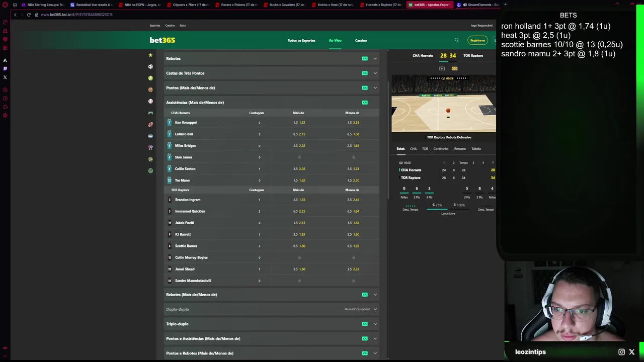Click Brandon Ingram's jersey icon
Viewport: 644px width, 362px height.
[170, 200]
